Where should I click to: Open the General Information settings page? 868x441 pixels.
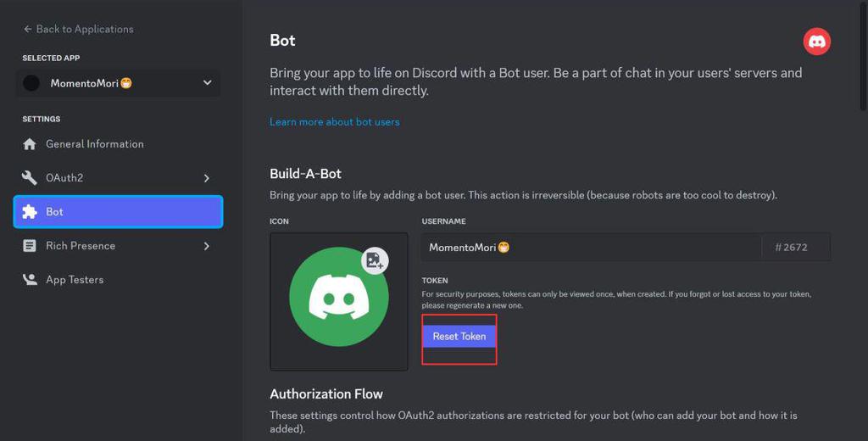click(94, 144)
